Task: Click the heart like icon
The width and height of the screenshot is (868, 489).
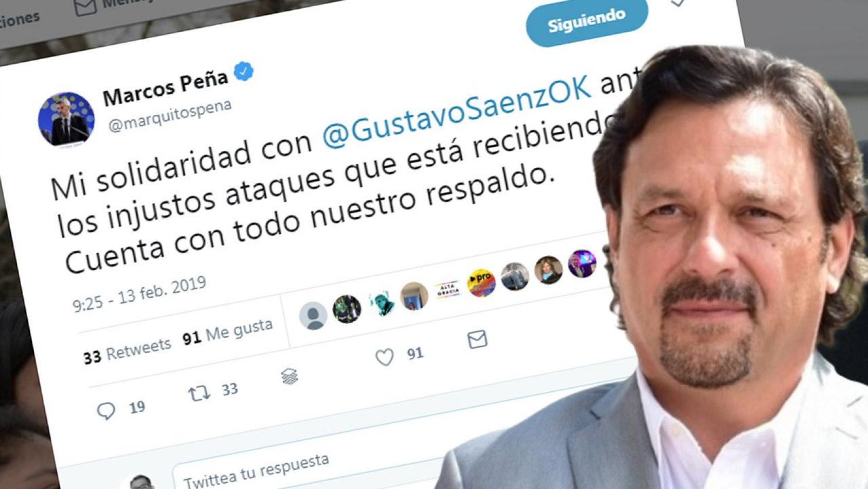Action: point(385,357)
